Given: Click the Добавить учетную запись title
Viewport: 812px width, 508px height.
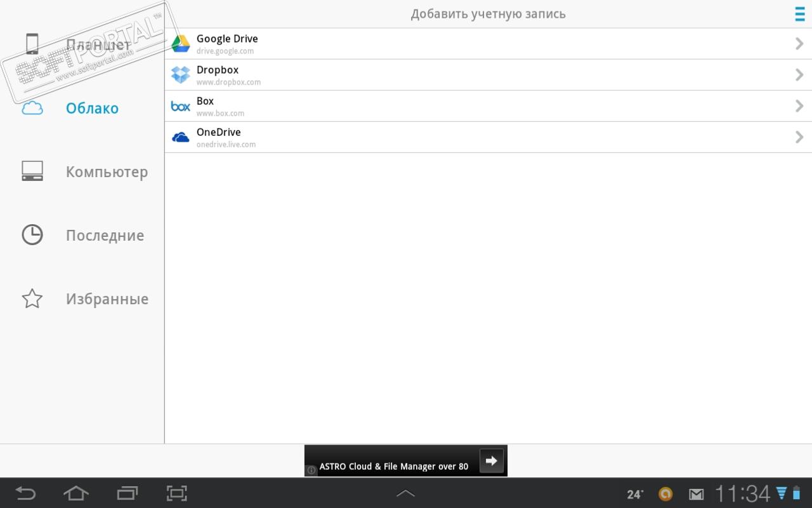Looking at the screenshot, I should (x=488, y=14).
